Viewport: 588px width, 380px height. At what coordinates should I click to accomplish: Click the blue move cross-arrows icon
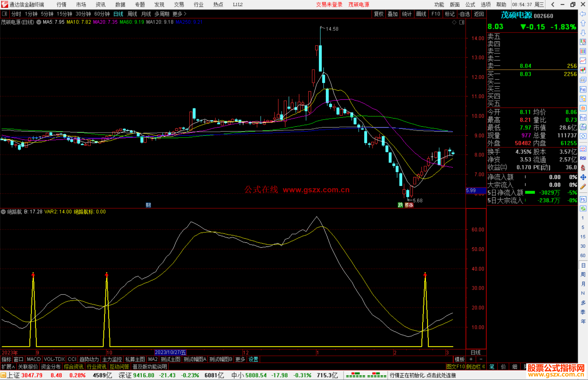click(x=583, y=177)
